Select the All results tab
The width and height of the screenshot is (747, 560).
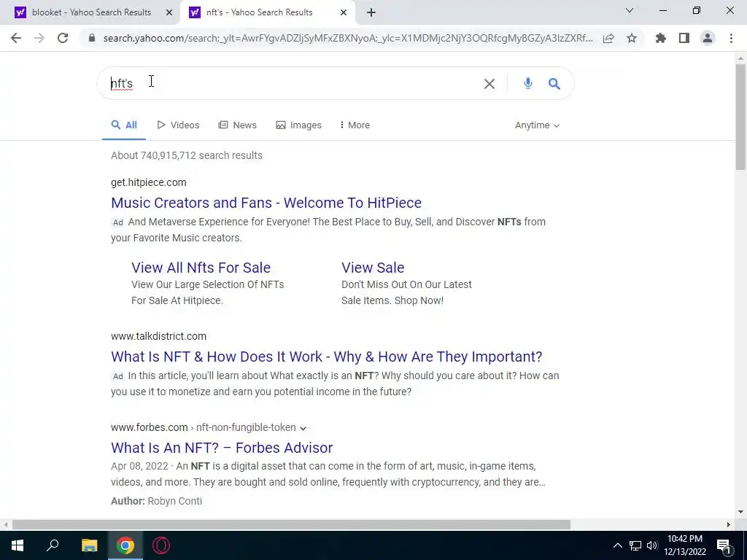tap(124, 125)
